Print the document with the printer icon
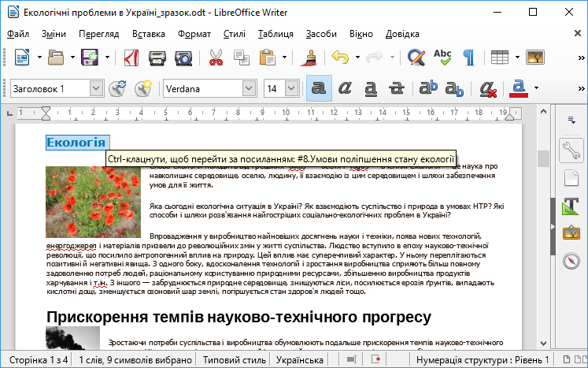The height and width of the screenshot is (368, 588). (x=157, y=58)
